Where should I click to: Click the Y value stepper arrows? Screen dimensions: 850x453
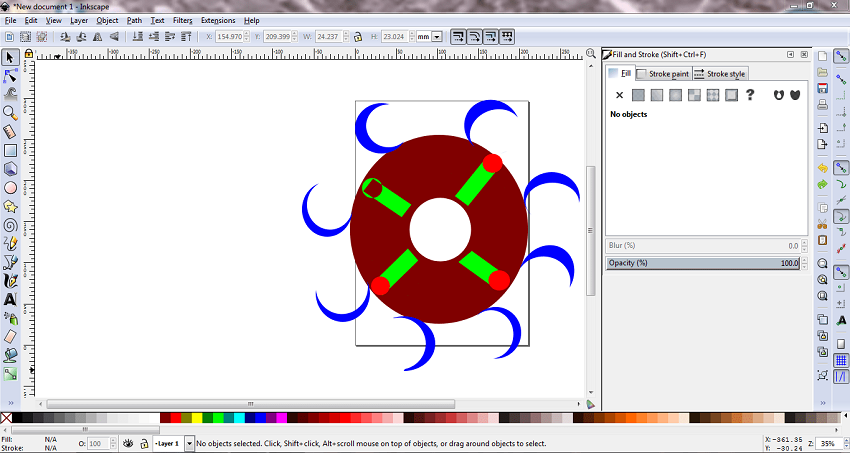[295, 37]
